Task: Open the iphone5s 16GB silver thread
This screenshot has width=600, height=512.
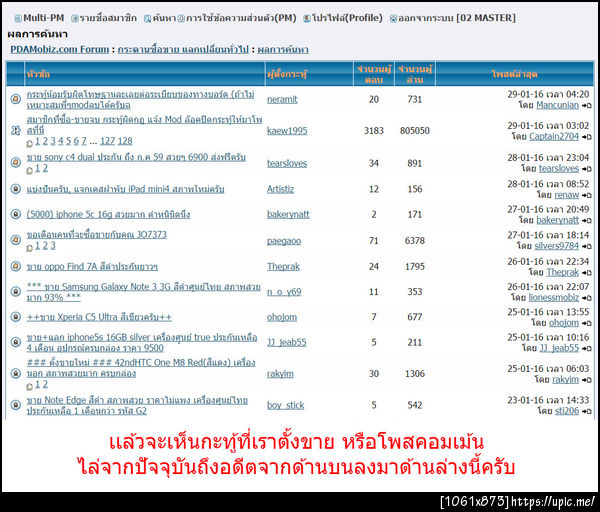Action: point(142,342)
